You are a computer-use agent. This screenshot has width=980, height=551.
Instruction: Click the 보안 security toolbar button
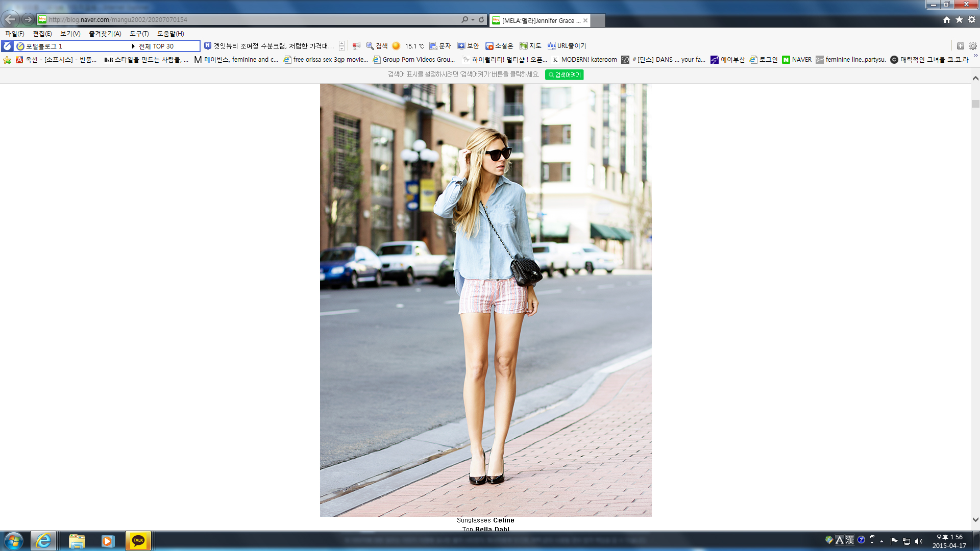click(468, 46)
